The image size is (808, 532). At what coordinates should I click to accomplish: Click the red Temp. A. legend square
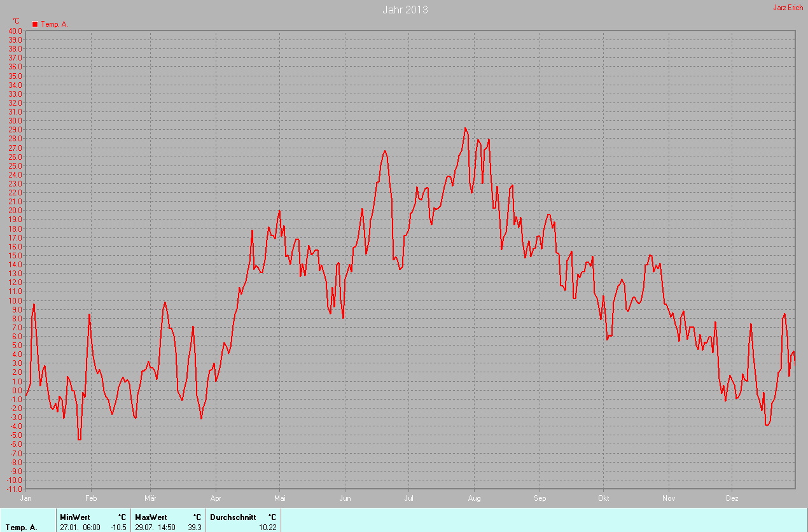point(35,24)
